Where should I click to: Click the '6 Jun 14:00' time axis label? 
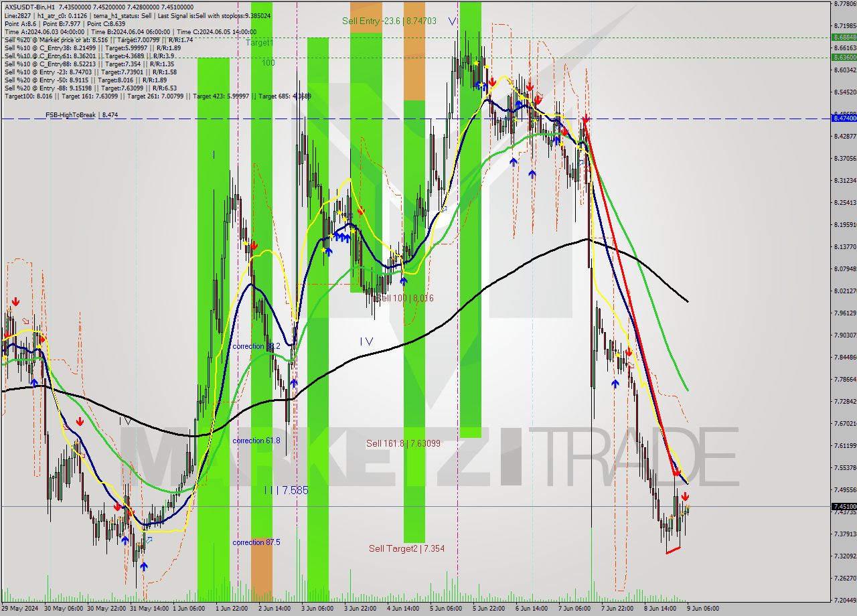[532, 609]
